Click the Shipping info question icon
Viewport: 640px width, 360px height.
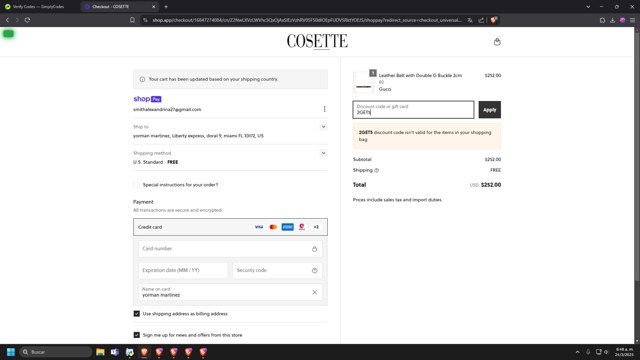pos(376,170)
